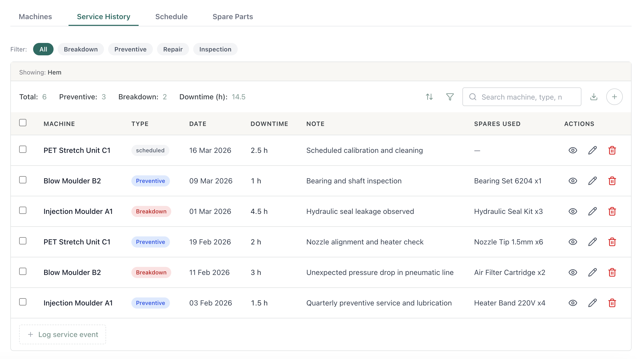Edit the Bearing and shaft inspection entry
644x359 pixels.
tap(592, 181)
